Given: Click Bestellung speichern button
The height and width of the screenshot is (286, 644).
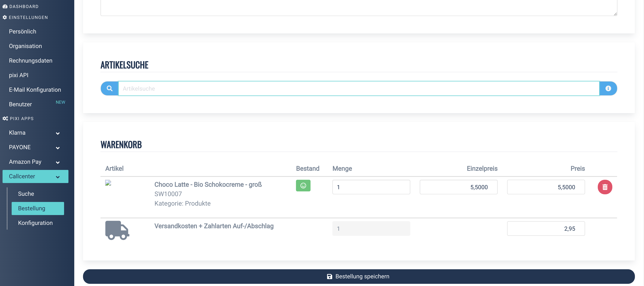Looking at the screenshot, I should pos(359,276).
